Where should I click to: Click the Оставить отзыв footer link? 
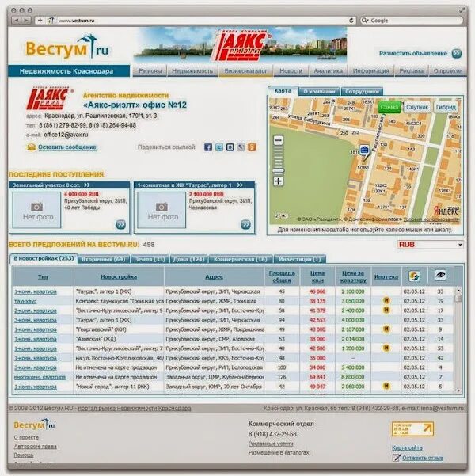(x=423, y=458)
